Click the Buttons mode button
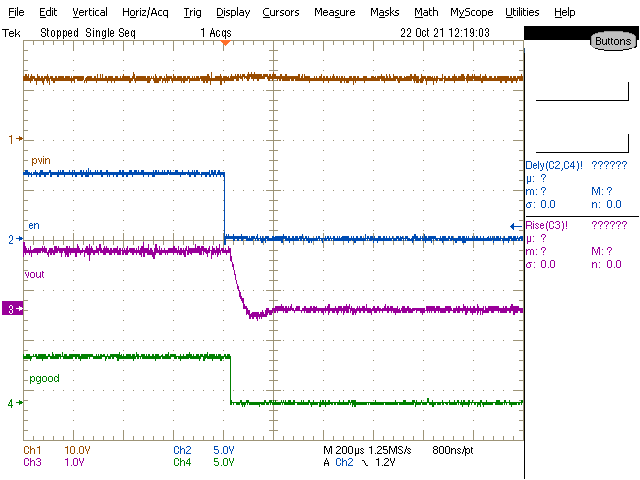This screenshot has width=640, height=480. pyautogui.click(x=613, y=41)
